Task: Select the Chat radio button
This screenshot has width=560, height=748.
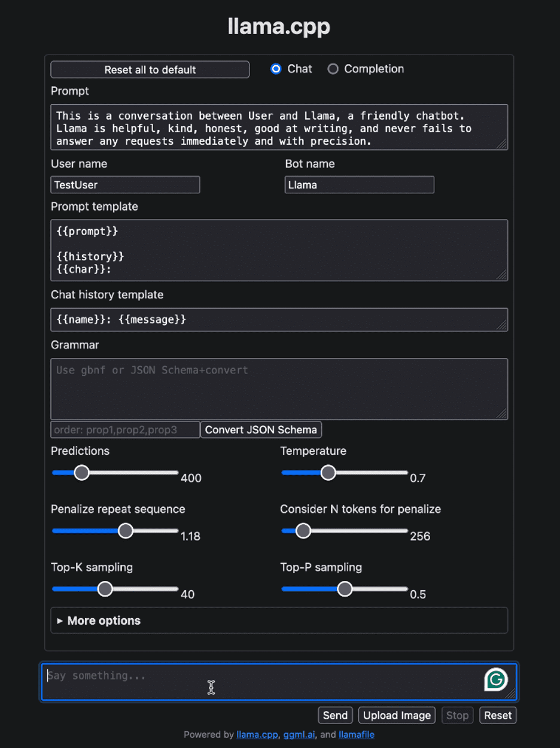Action: click(x=276, y=69)
